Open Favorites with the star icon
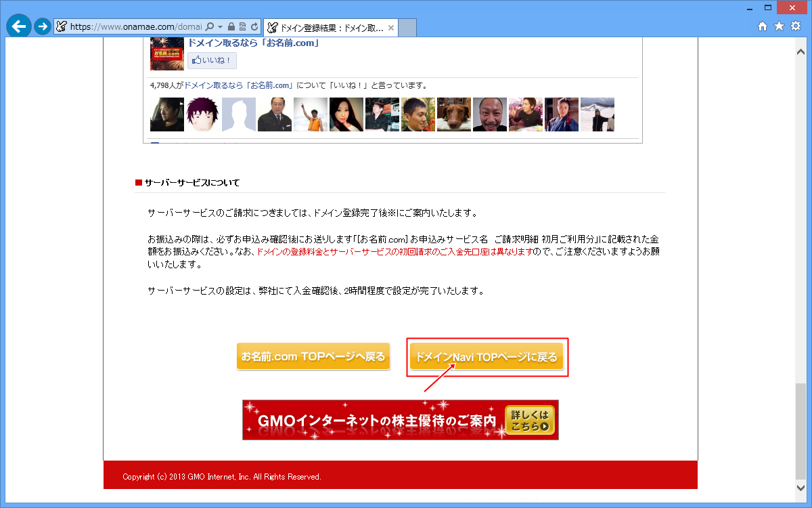Image resolution: width=812 pixels, height=508 pixels. 779,26
